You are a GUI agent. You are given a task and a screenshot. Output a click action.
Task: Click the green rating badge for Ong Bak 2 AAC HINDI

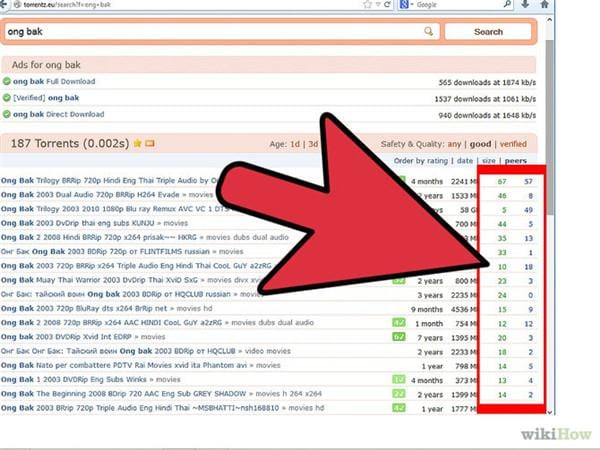pyautogui.click(x=399, y=323)
